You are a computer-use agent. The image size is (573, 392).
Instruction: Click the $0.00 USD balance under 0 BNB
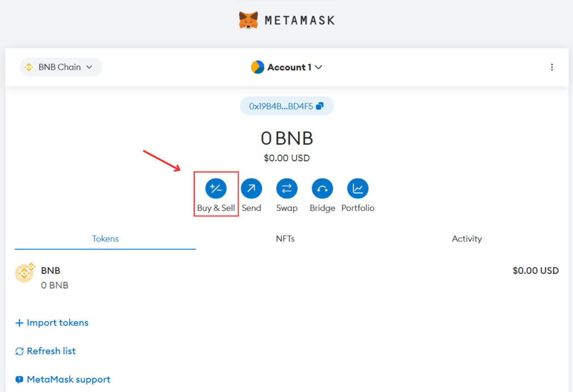click(286, 158)
